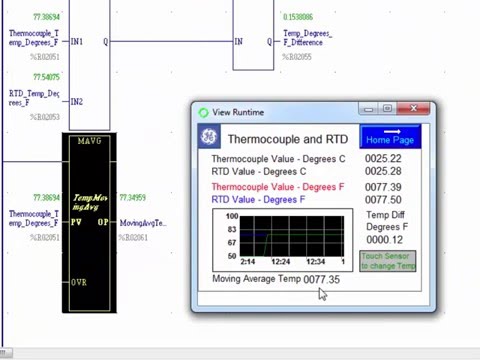The width and height of the screenshot is (480, 360).
Task: Click the live value 77.54075
Action: (46, 77)
